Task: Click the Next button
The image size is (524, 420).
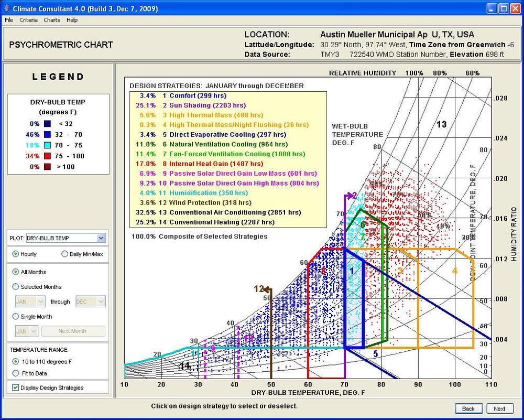Action: tap(499, 408)
